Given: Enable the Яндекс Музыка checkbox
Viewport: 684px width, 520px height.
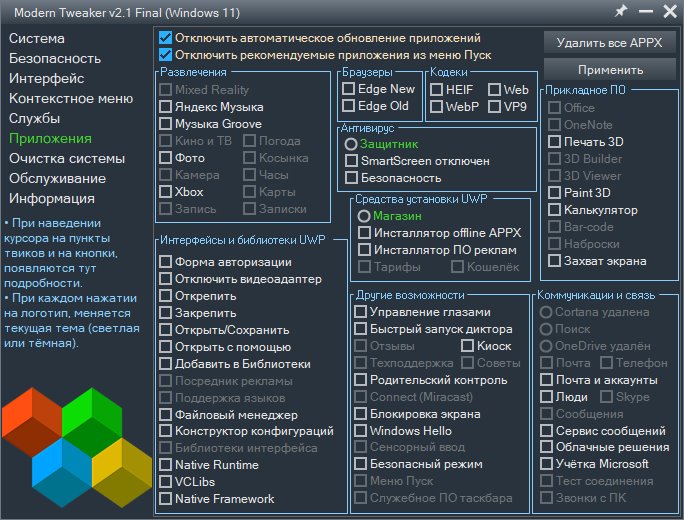Looking at the screenshot, I should tap(166, 106).
